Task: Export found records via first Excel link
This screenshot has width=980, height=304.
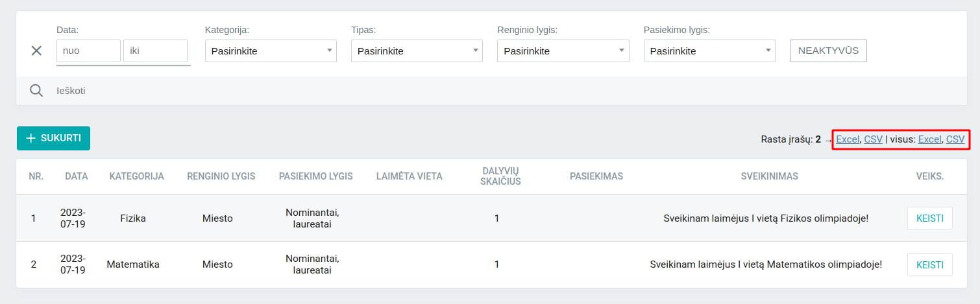Action: (x=848, y=139)
